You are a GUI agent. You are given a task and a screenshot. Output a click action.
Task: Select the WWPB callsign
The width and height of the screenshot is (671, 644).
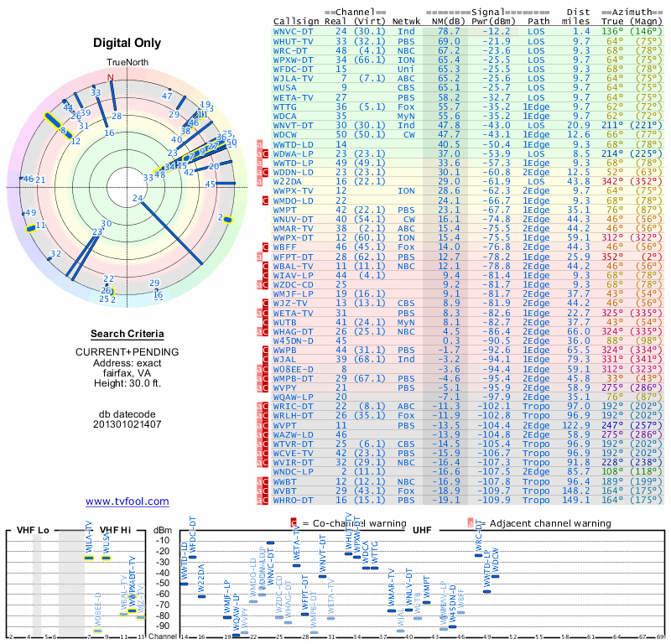tap(284, 351)
